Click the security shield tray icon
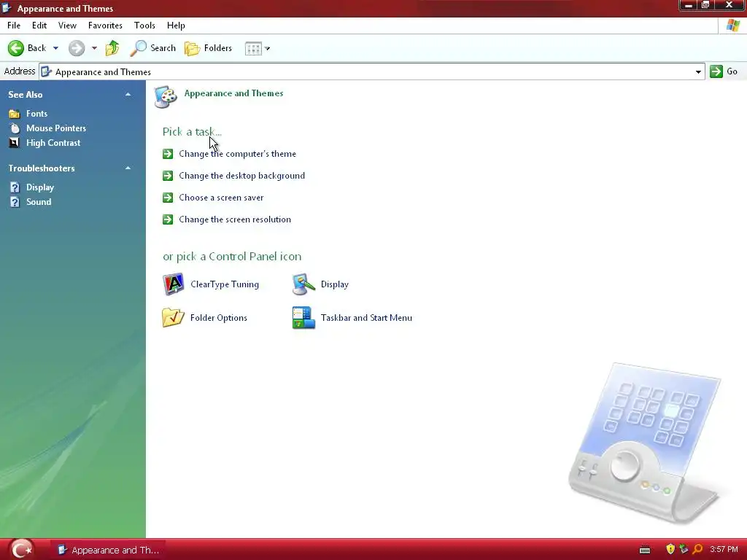The height and width of the screenshot is (560, 747). tap(670, 550)
